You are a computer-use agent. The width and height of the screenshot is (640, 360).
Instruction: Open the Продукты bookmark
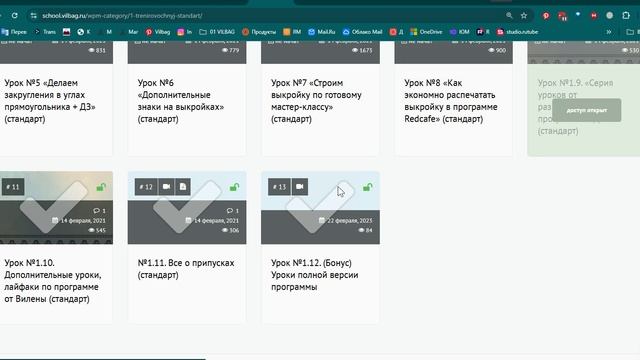pos(259,32)
